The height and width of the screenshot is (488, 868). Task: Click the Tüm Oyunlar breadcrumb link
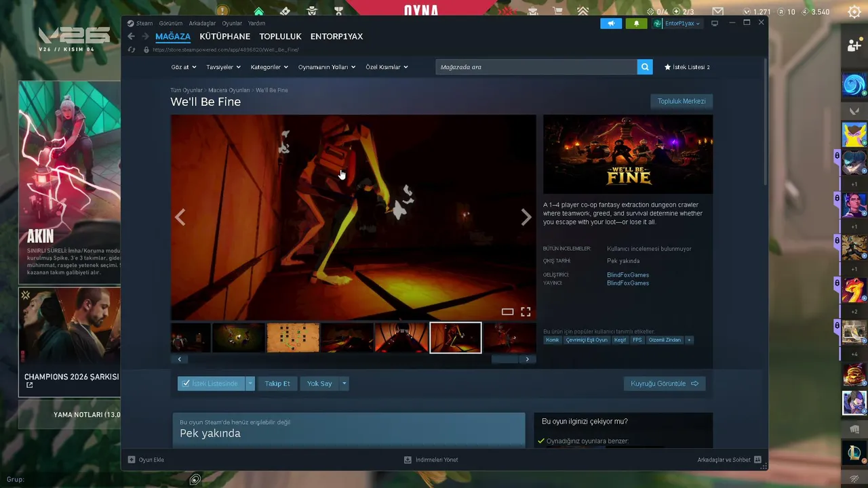[x=186, y=90]
